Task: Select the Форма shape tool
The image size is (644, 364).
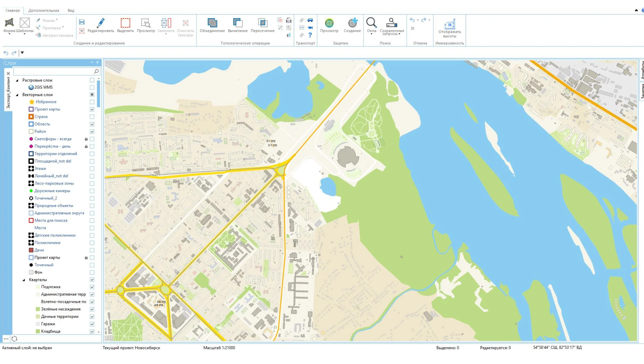Action: coord(9,26)
